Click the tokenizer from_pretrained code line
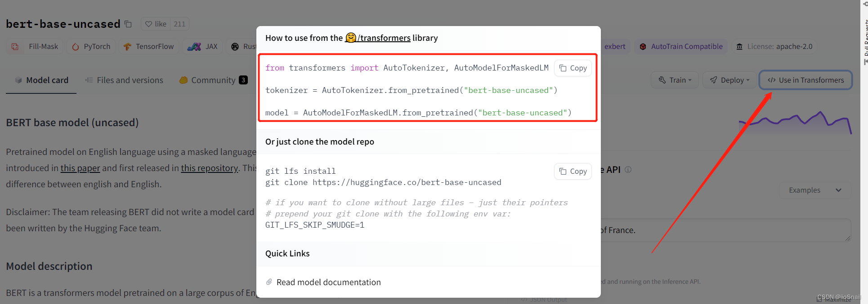The image size is (868, 304). click(x=411, y=91)
